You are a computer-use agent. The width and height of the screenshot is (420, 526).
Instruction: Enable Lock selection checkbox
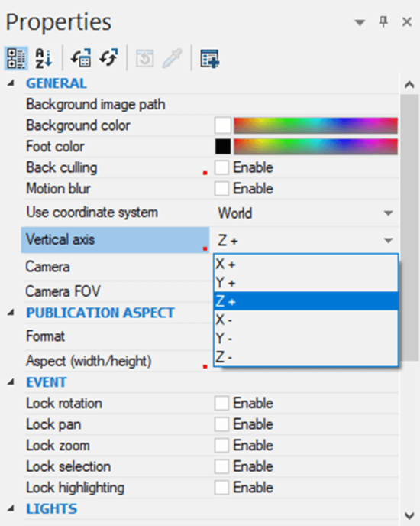point(221,466)
